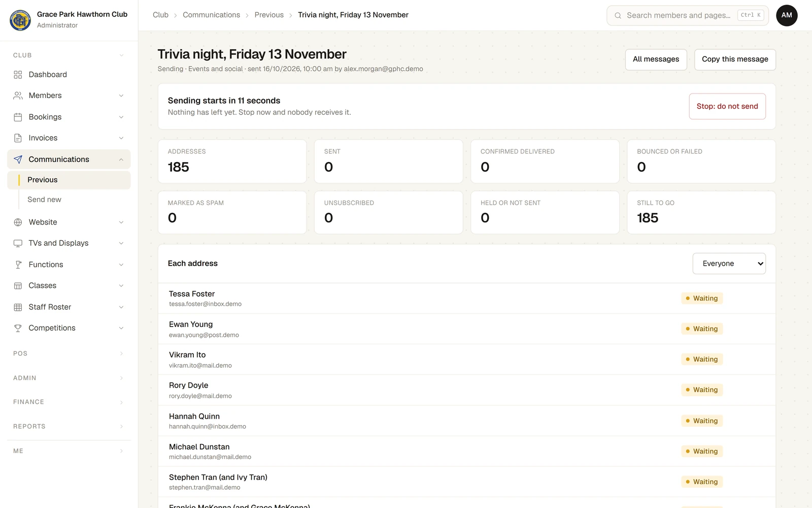Open the Previous submenu item
The width and height of the screenshot is (812, 508).
point(69,180)
